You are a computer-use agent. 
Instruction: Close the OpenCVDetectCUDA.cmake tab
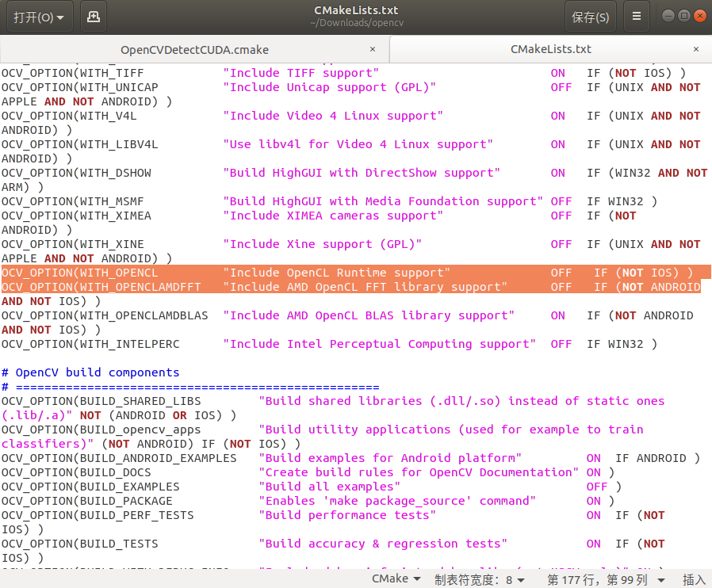372,48
